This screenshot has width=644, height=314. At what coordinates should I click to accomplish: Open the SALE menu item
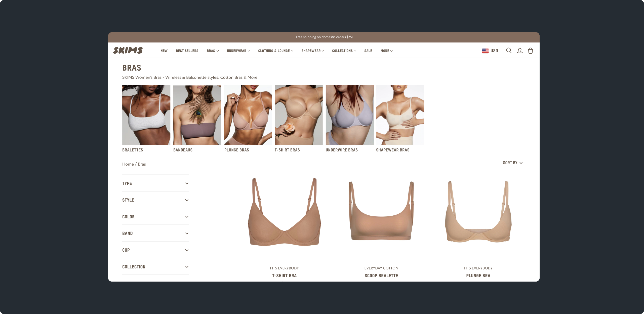368,51
